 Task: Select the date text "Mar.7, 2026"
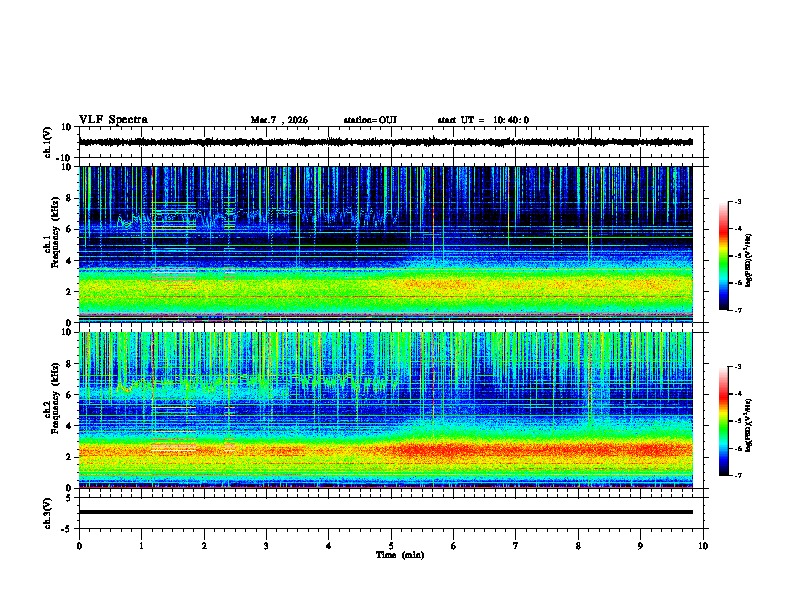(x=279, y=120)
